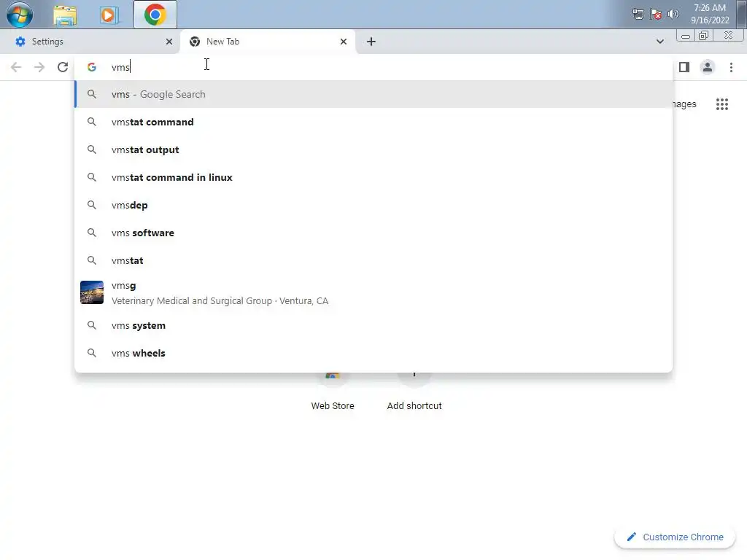Open a new tab with plus button
Image resolution: width=747 pixels, height=560 pixels.
coord(371,42)
